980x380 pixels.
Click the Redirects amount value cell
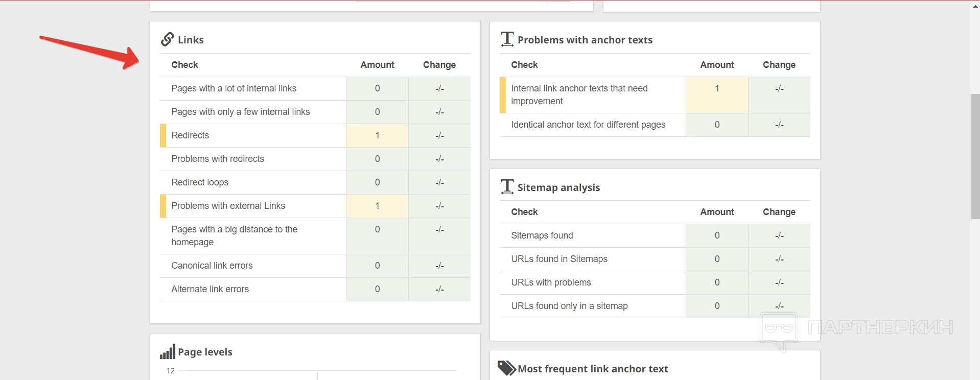(377, 135)
